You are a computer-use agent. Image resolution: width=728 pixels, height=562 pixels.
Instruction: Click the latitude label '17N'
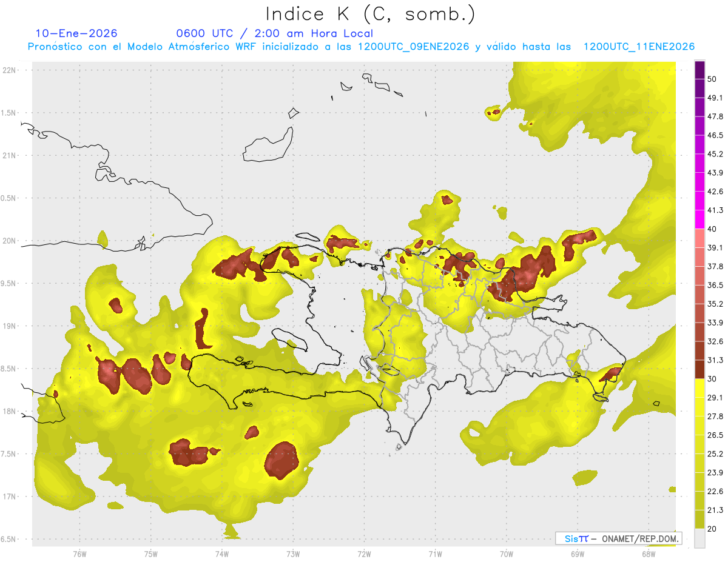pyautogui.click(x=8, y=497)
